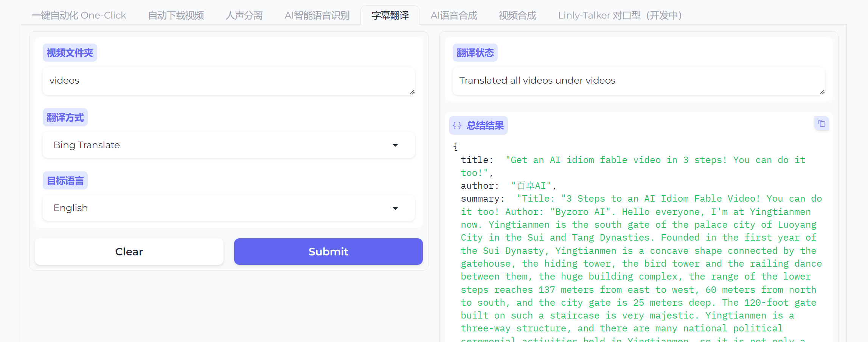This screenshot has width=868, height=342.
Task: Switch to the AI语音合成 tab
Action: click(x=454, y=16)
